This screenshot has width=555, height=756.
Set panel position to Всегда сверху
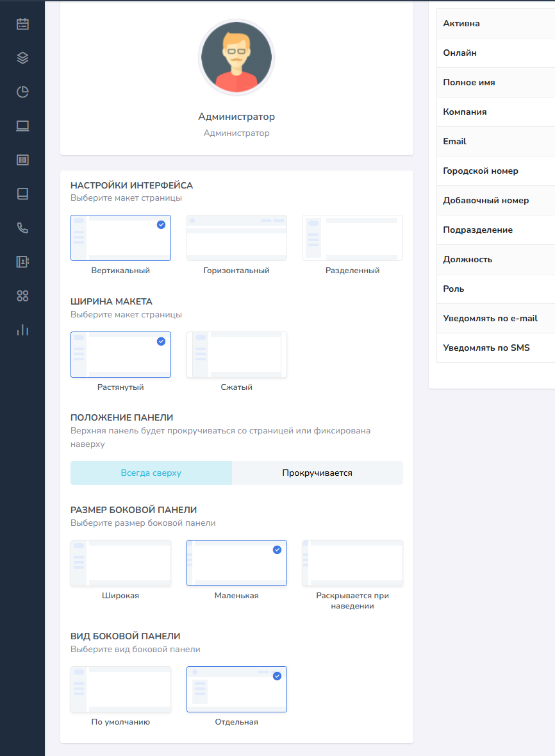(x=151, y=473)
